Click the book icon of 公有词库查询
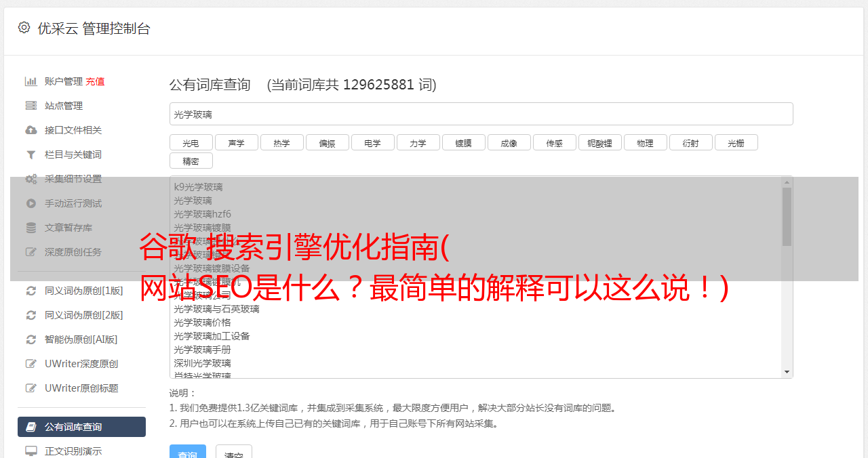This screenshot has height=458, width=868. point(31,427)
